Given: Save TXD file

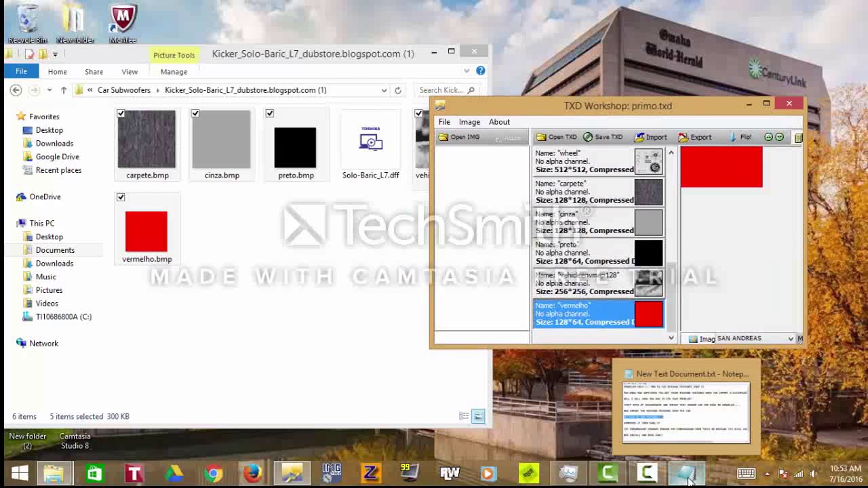Looking at the screenshot, I should pos(602,137).
